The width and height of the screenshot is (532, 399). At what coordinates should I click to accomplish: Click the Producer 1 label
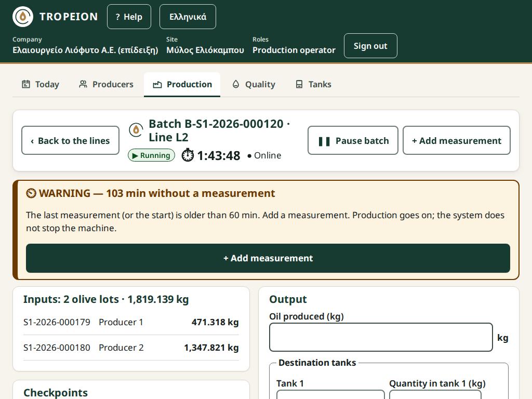click(121, 322)
